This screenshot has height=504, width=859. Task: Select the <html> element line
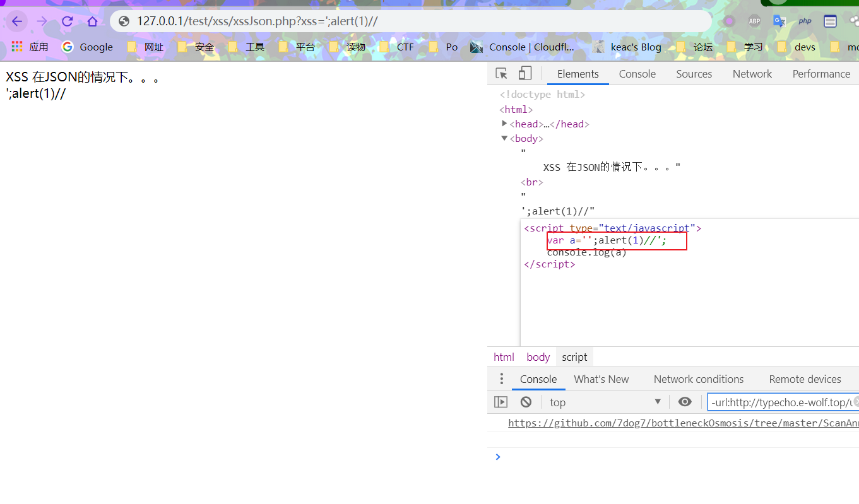coord(516,110)
